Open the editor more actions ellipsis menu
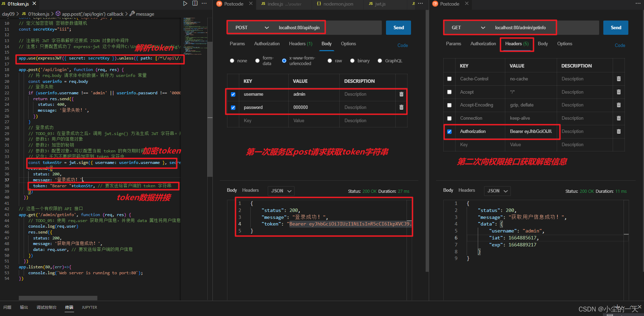Screen dimensions: 644x316 (204, 3)
